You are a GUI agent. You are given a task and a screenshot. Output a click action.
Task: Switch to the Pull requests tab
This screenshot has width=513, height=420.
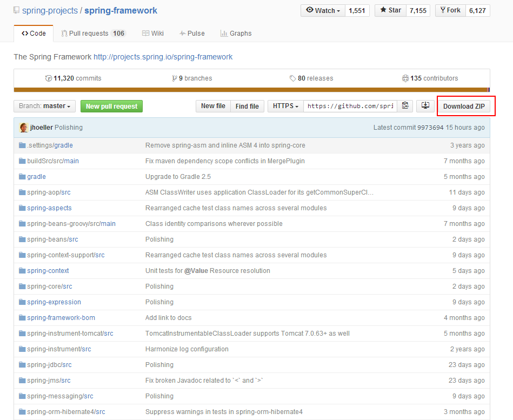click(93, 34)
